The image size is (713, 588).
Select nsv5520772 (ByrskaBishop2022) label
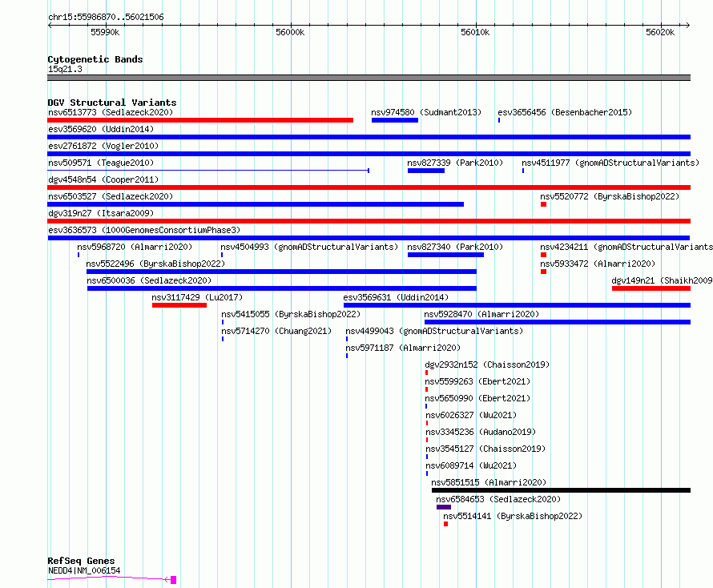[x=610, y=196]
